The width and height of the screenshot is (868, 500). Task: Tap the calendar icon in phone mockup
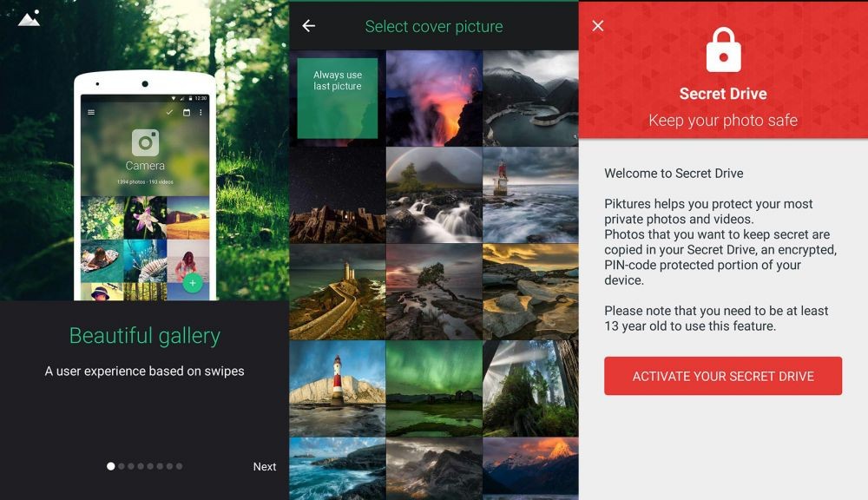[x=187, y=112]
